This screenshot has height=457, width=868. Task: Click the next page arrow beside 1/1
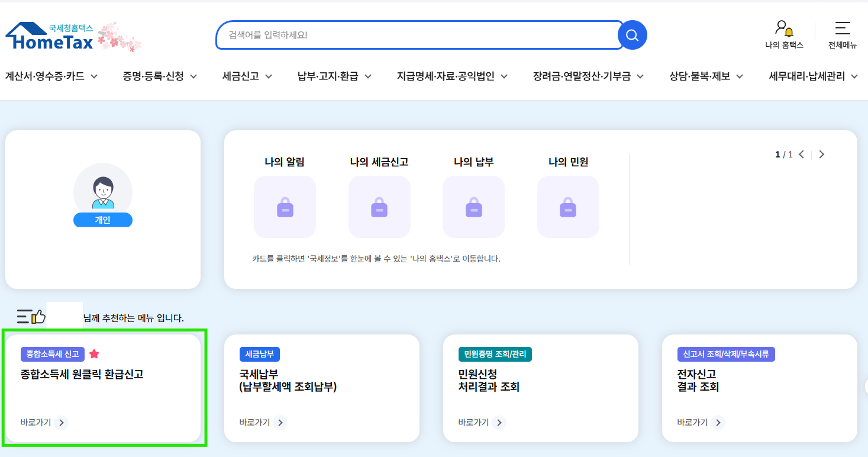(x=821, y=154)
